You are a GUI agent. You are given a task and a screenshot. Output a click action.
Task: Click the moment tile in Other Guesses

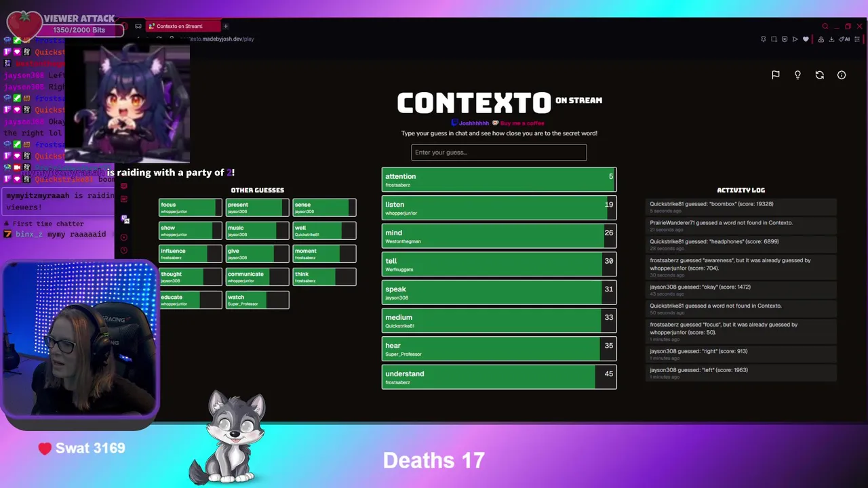(x=324, y=253)
